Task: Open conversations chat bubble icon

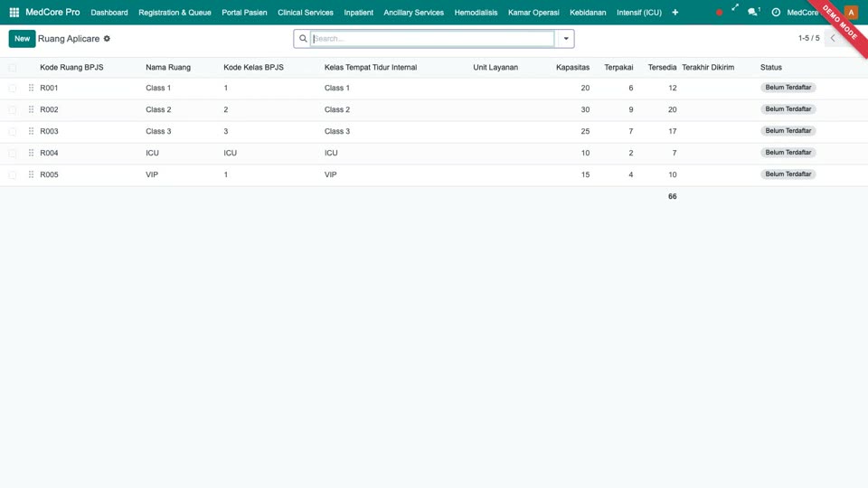Action: (x=752, y=12)
